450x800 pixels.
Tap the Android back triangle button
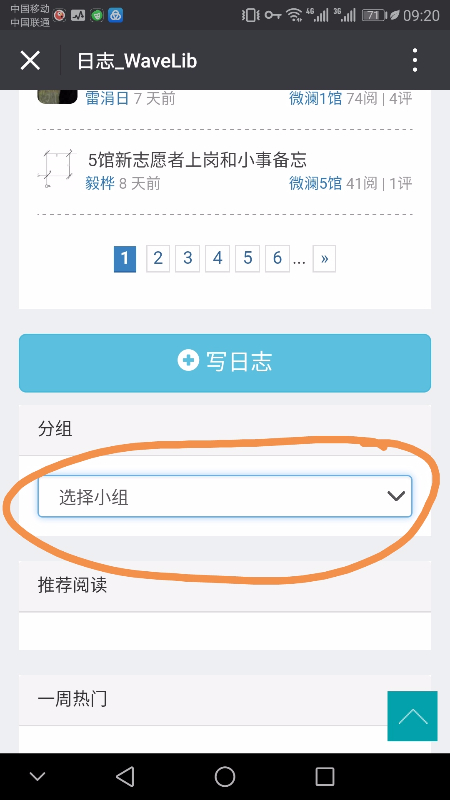click(125, 777)
